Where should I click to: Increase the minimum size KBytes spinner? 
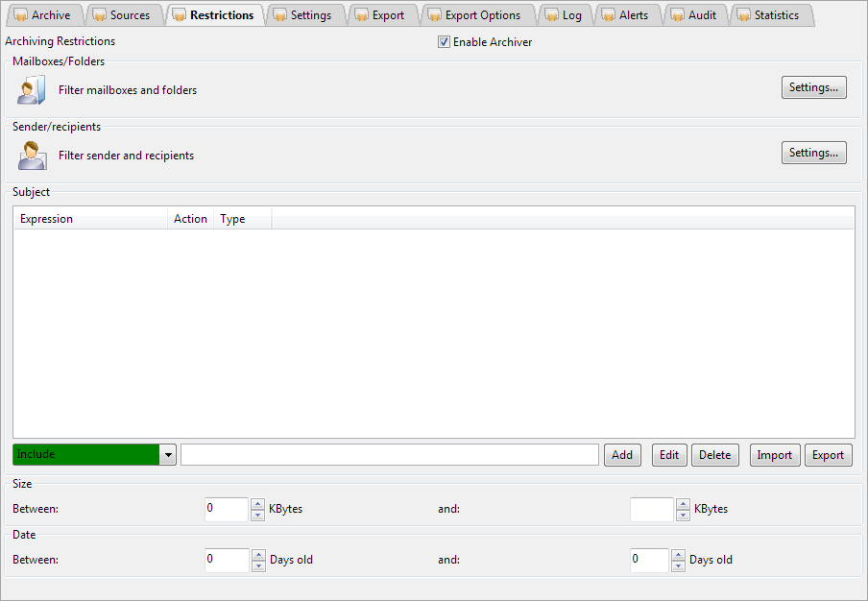pyautogui.click(x=257, y=504)
